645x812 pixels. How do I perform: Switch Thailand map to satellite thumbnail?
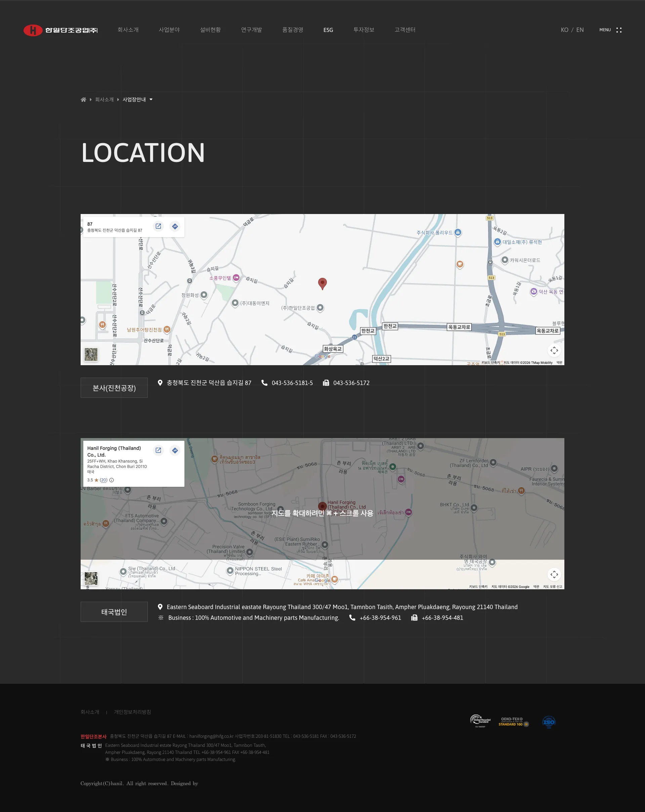point(91,579)
